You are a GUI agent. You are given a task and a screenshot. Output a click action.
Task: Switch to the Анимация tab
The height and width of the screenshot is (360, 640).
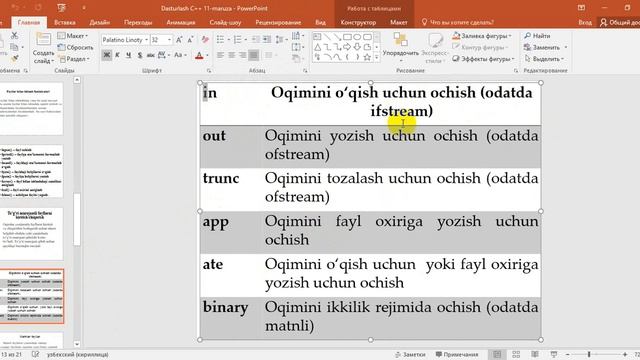click(180, 22)
